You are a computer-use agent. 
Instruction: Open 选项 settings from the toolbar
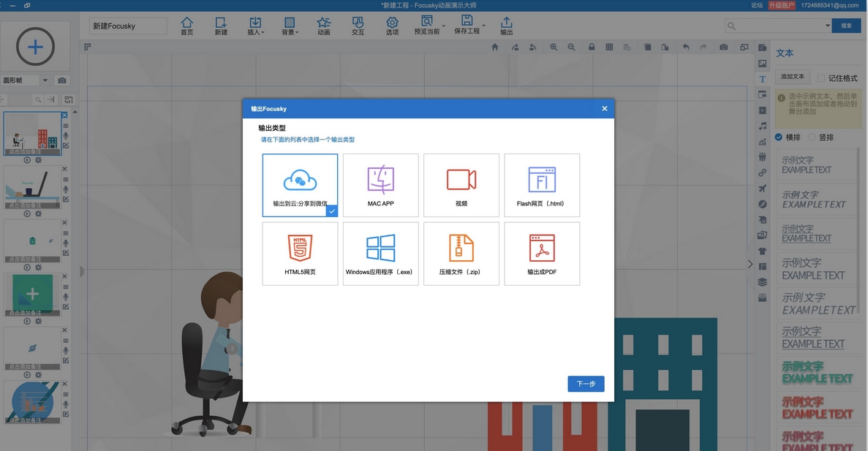pos(392,26)
